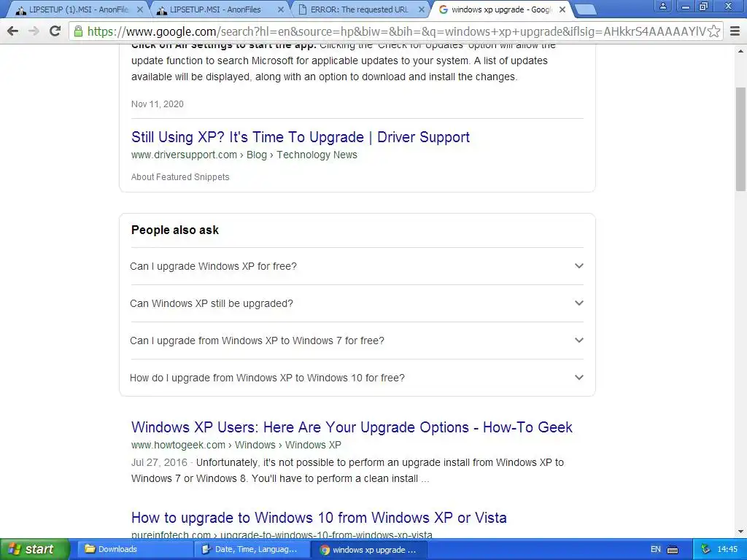Click the keyboard icon in the taskbar

pyautogui.click(x=673, y=550)
